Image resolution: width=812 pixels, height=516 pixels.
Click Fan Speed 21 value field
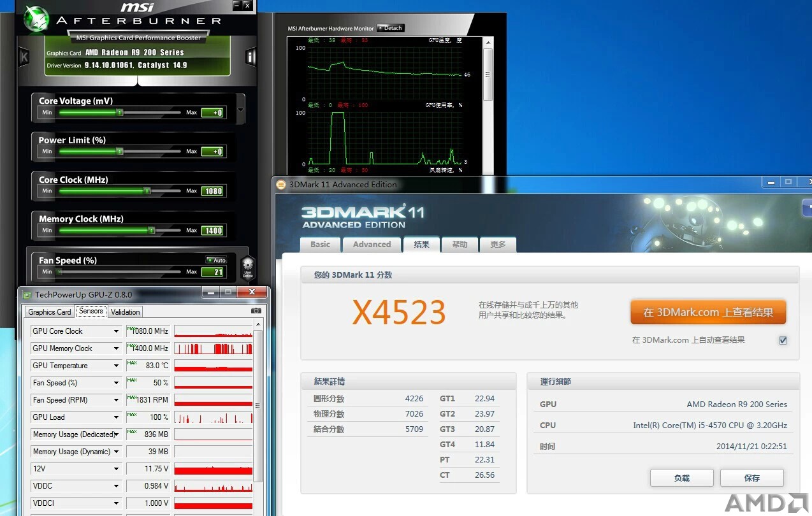click(x=213, y=272)
